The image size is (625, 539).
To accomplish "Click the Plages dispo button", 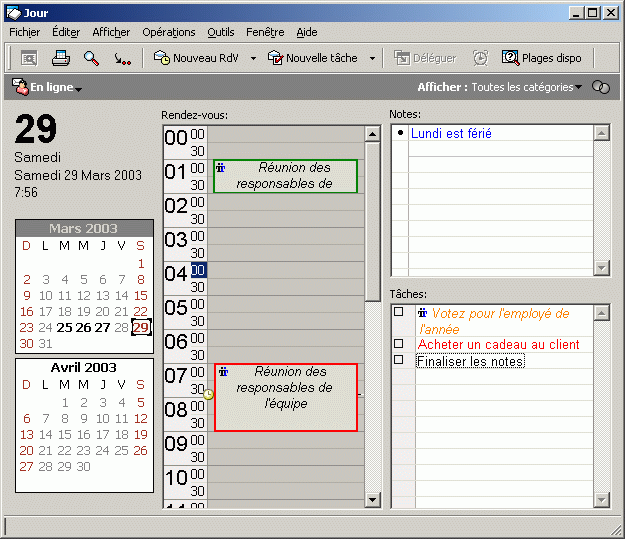I will [x=541, y=58].
